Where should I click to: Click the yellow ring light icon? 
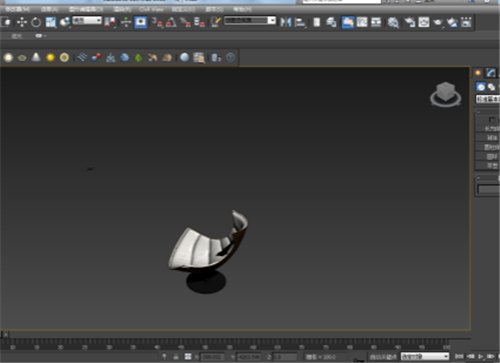click(64, 58)
